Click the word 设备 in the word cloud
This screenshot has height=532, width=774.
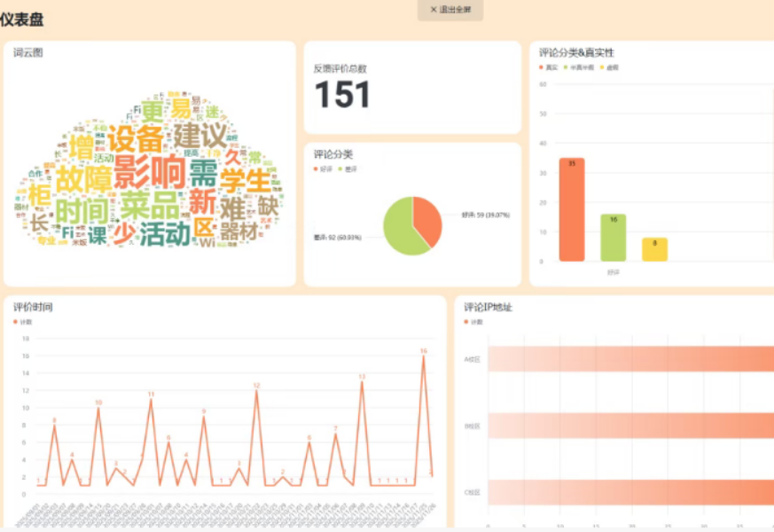tap(136, 138)
